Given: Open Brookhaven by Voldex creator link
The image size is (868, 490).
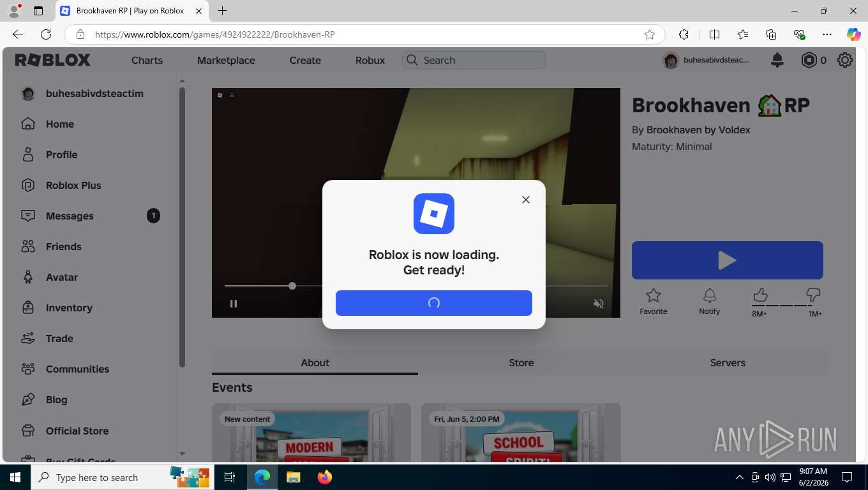Looking at the screenshot, I should pyautogui.click(x=698, y=130).
